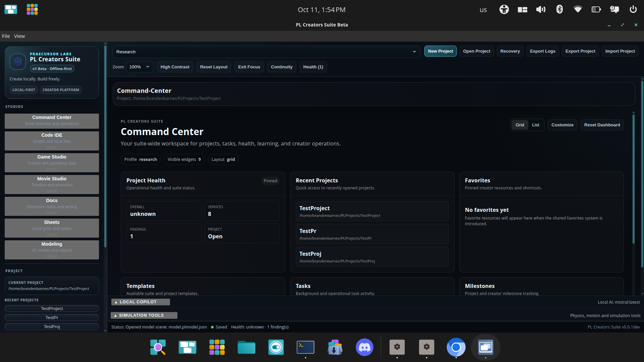Screen dimensions: 644x362
Task: Open TestPr from the sidebar recent projects
Action: [x=52, y=317]
